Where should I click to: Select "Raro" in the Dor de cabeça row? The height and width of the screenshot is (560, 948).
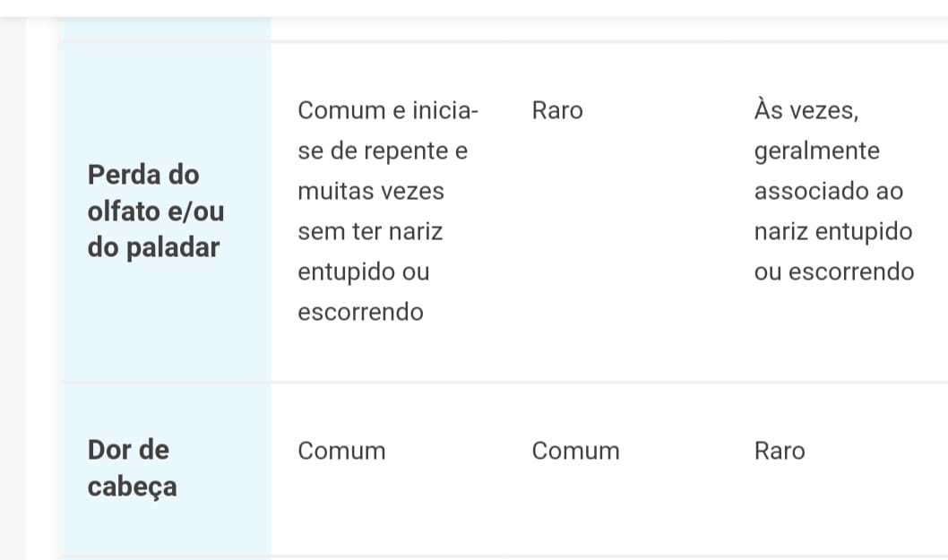[x=780, y=451]
